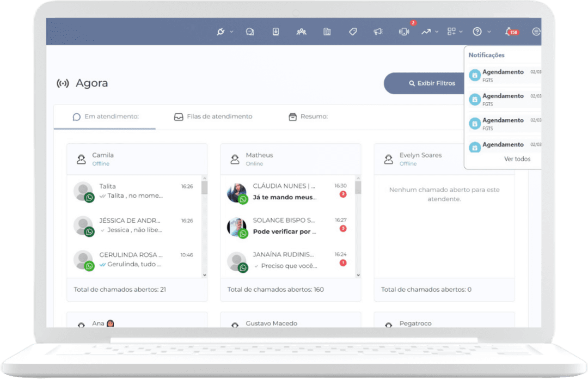Click the vibrating phone icon with badge
The height and width of the screenshot is (379, 588).
404,32
